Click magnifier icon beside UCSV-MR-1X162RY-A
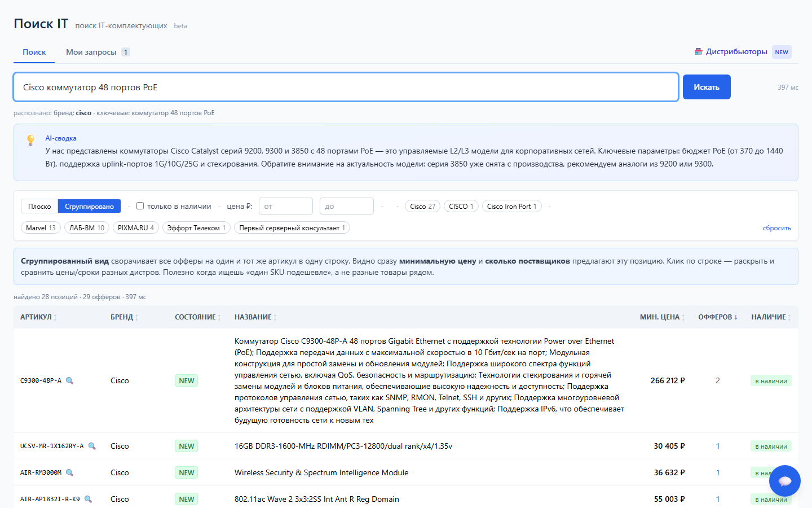Image resolution: width=812 pixels, height=508 pixels. coord(92,446)
